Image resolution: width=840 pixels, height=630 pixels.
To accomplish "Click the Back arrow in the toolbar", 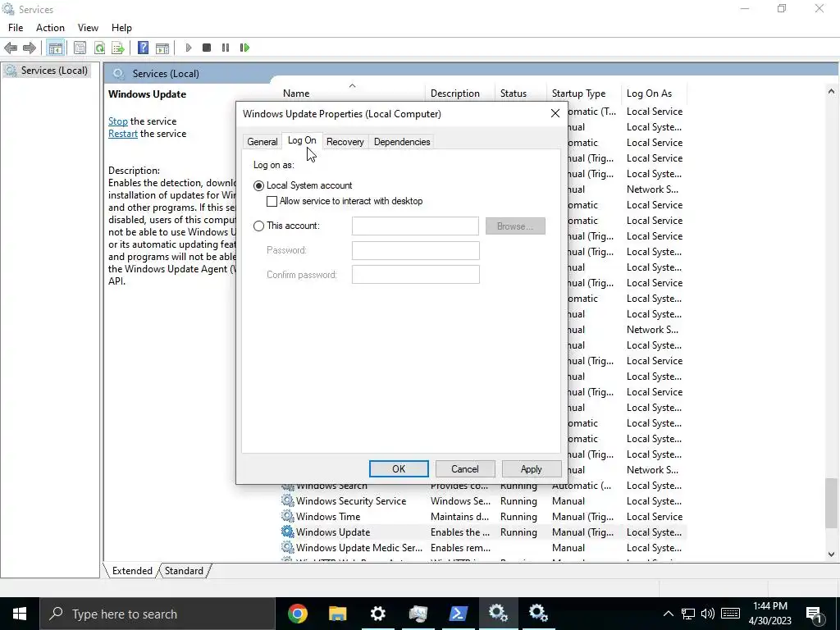I will [x=10, y=48].
